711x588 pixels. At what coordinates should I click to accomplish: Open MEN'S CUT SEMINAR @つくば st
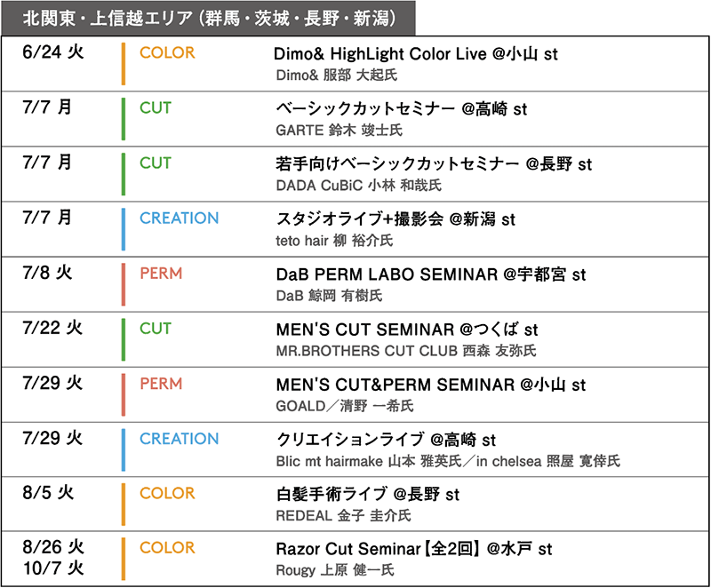pyautogui.click(x=407, y=330)
